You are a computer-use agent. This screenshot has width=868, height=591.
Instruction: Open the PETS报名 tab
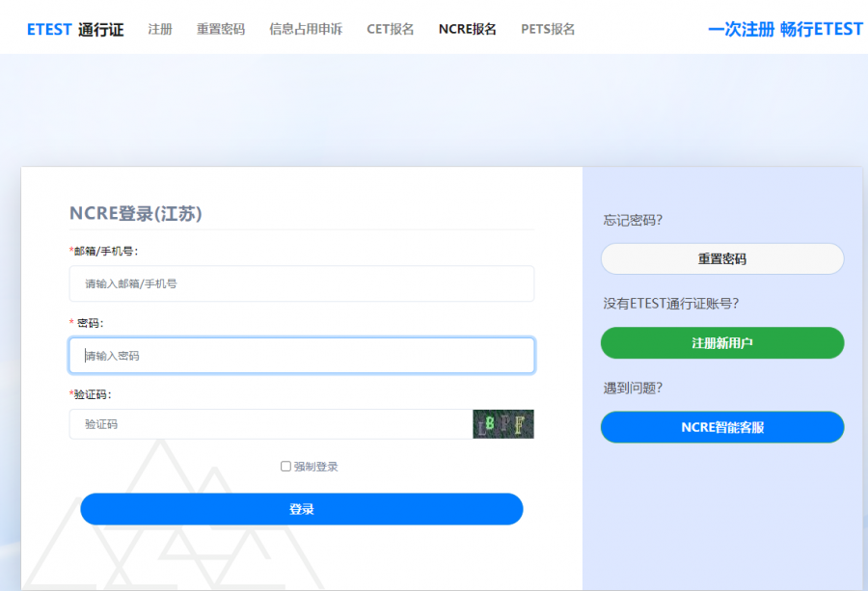coord(548,29)
